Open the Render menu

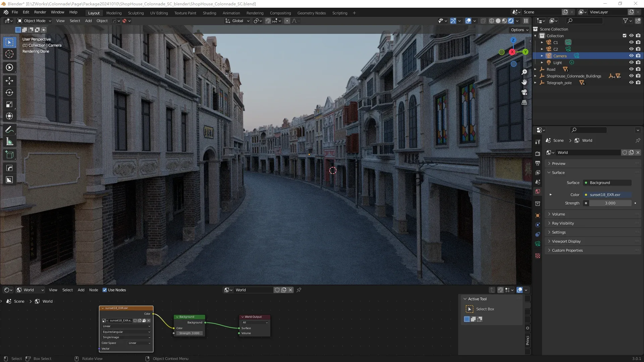[40, 12]
